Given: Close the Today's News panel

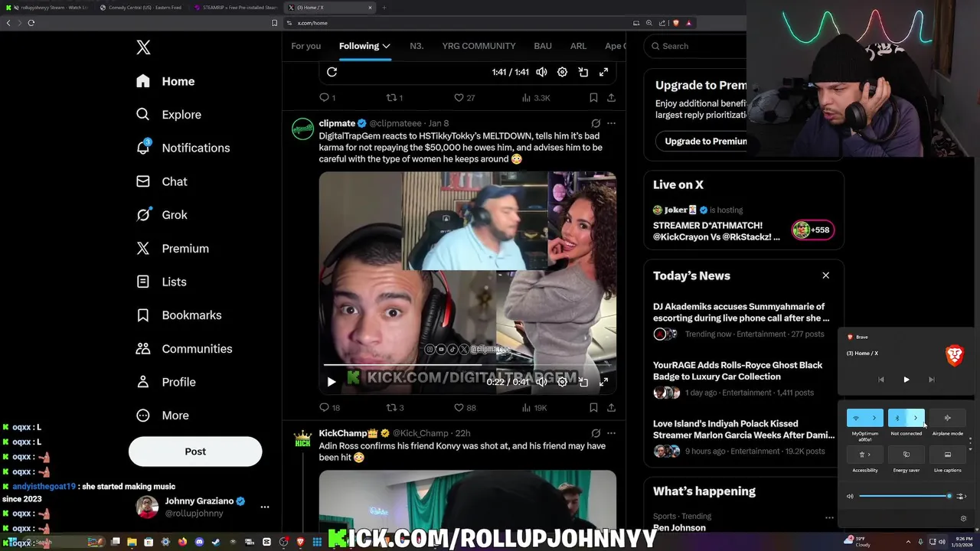Looking at the screenshot, I should (x=825, y=275).
